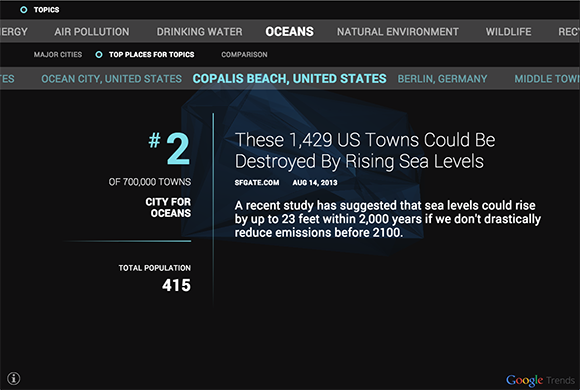Click the Aug 14, 2013 date

[x=315, y=182]
